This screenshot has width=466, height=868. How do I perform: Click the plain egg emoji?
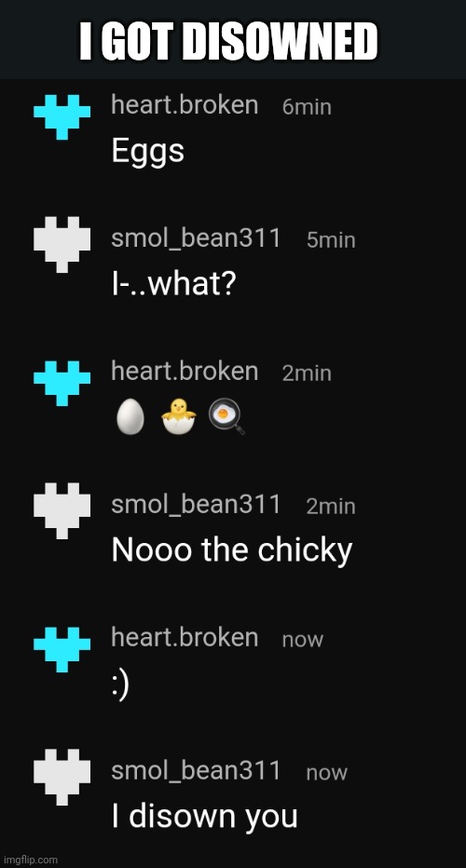(130, 417)
